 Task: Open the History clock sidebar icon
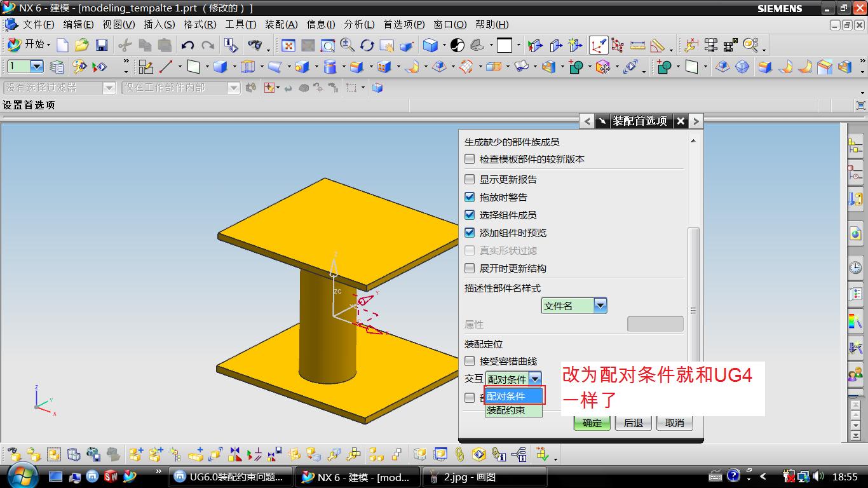855,267
